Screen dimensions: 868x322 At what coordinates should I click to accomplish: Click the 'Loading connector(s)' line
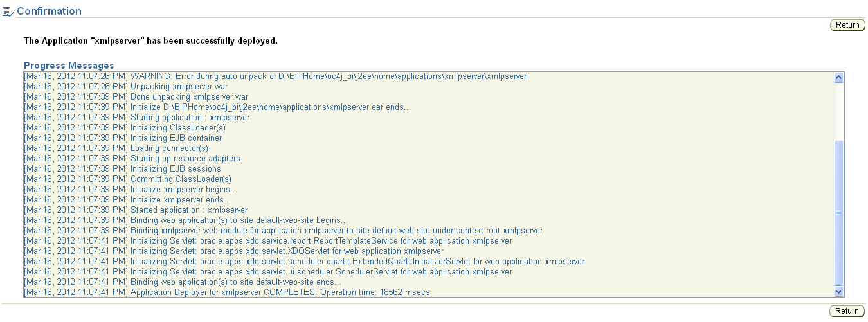[116, 148]
